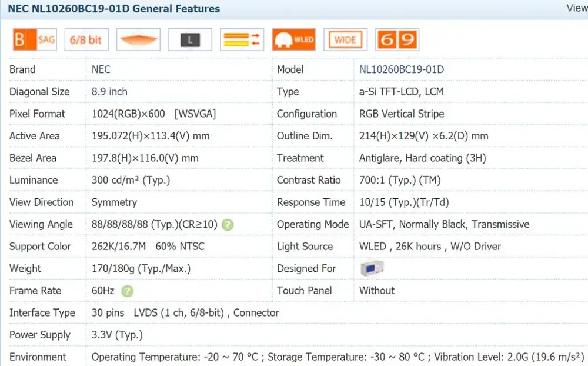This screenshot has width=588, height=366.
Task: Open the Designed For device thumbnail
Action: (372, 268)
